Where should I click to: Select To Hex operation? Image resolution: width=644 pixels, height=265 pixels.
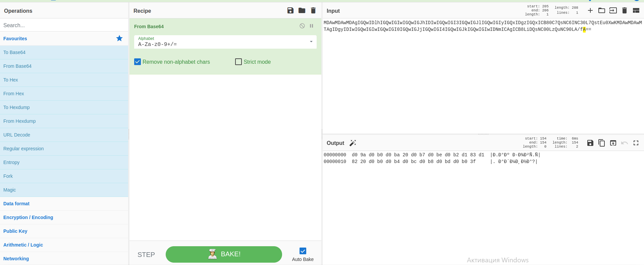coord(64,80)
